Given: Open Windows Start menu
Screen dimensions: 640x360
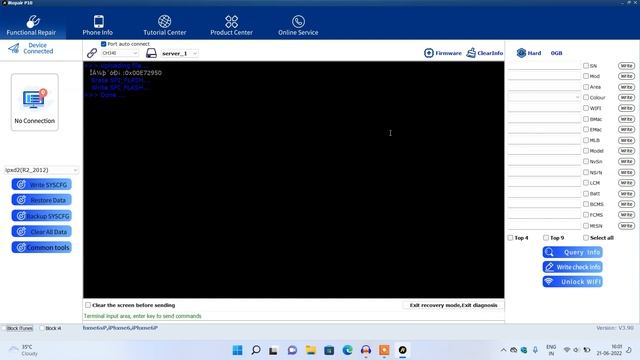Looking at the screenshot, I should [237, 350].
